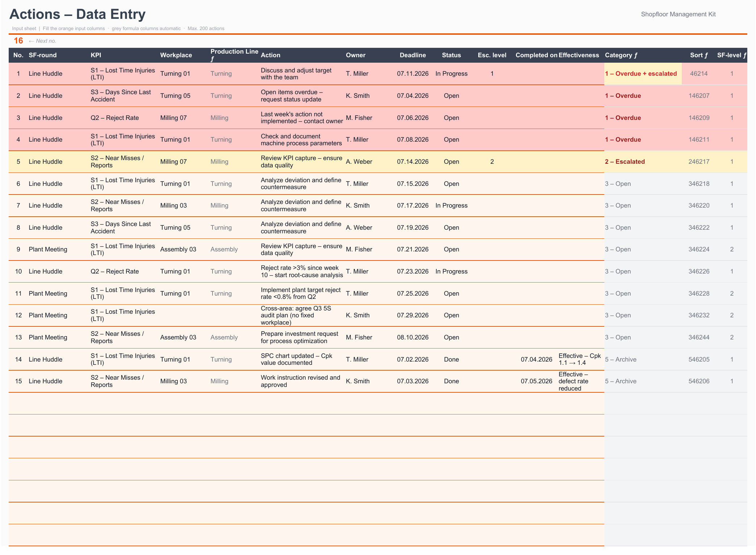Select the Status cell of action 1
This screenshot has width=756, height=555.
point(451,74)
